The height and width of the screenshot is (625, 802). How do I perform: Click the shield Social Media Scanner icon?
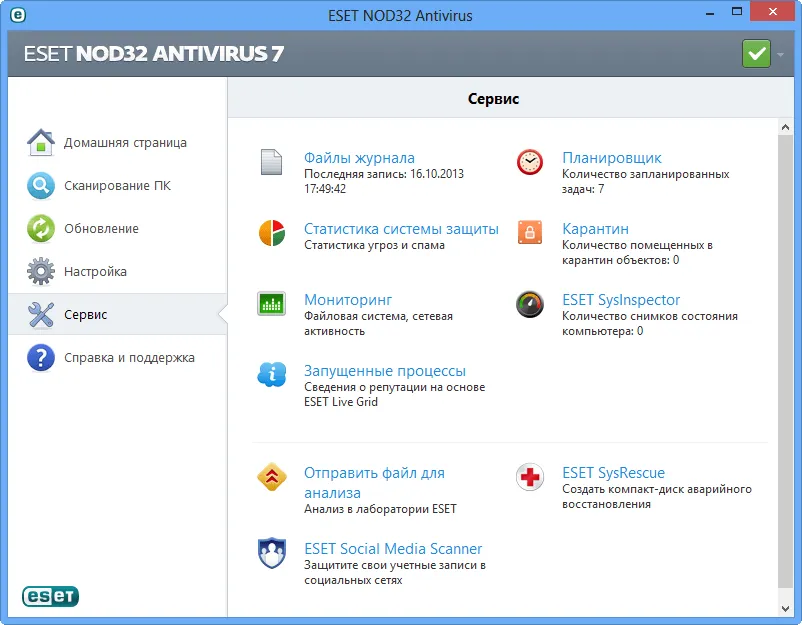tap(272, 553)
